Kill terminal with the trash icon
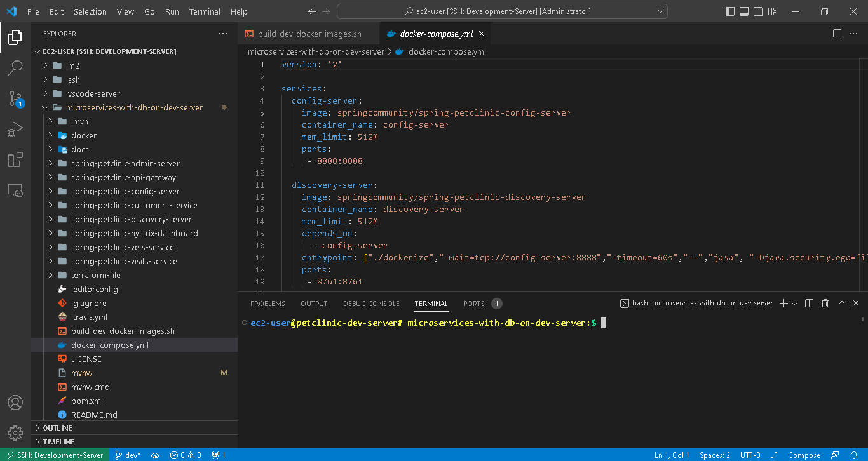The width and height of the screenshot is (868, 461). point(825,304)
